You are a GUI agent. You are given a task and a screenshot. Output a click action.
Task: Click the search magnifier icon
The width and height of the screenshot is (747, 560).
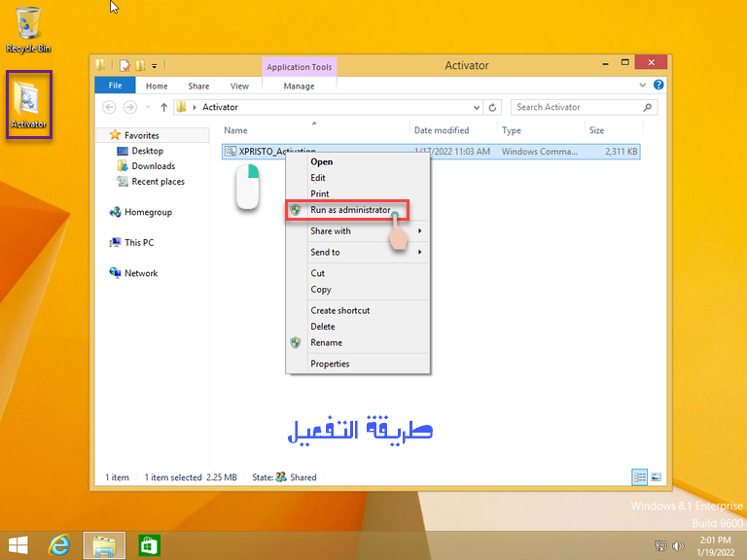647,108
